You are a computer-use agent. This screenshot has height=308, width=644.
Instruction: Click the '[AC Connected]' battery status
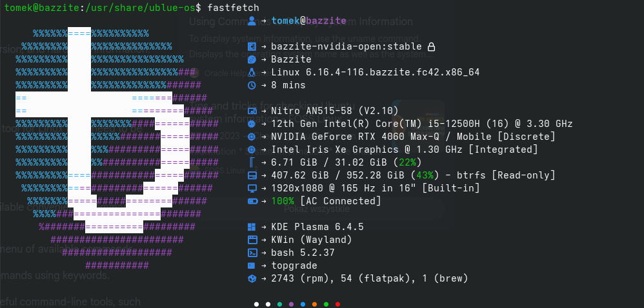[x=341, y=201]
